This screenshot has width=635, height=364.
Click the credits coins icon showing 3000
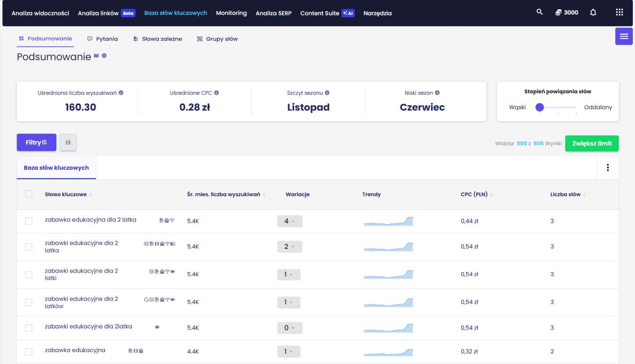click(x=558, y=13)
